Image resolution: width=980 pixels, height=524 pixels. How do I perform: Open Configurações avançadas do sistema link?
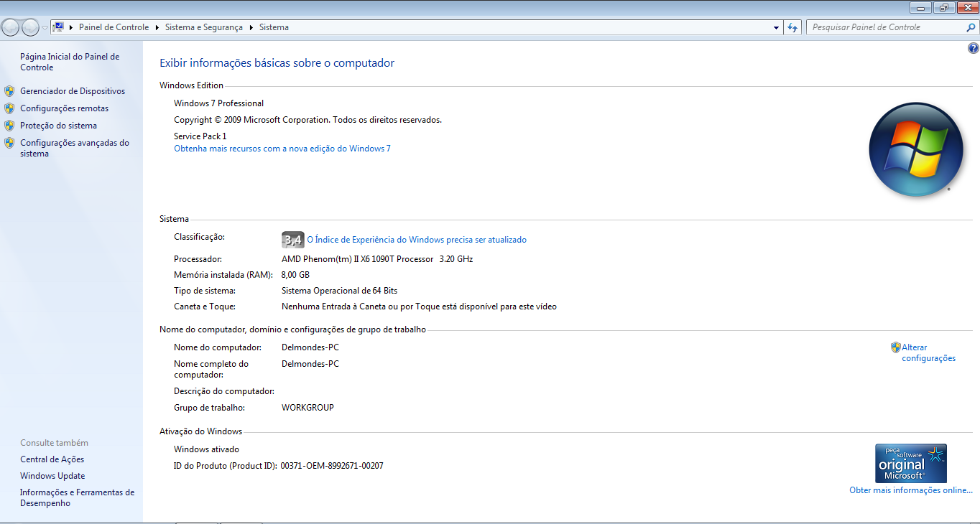click(x=75, y=148)
